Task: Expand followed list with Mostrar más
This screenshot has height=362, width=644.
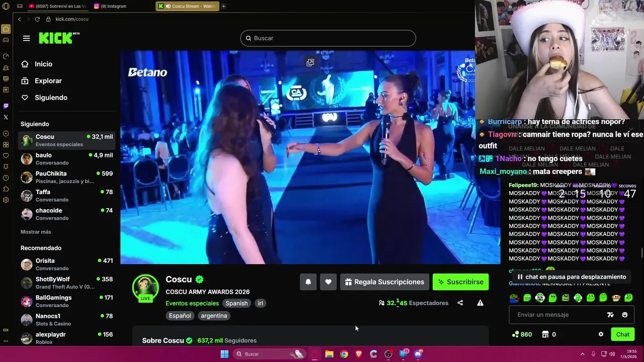Action: 36,232
